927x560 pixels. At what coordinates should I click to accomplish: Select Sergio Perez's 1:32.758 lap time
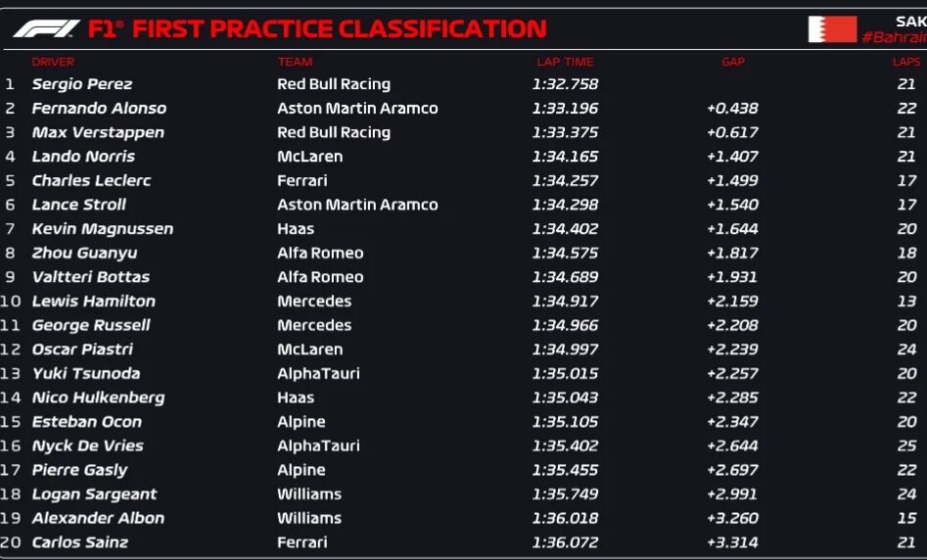click(x=565, y=84)
